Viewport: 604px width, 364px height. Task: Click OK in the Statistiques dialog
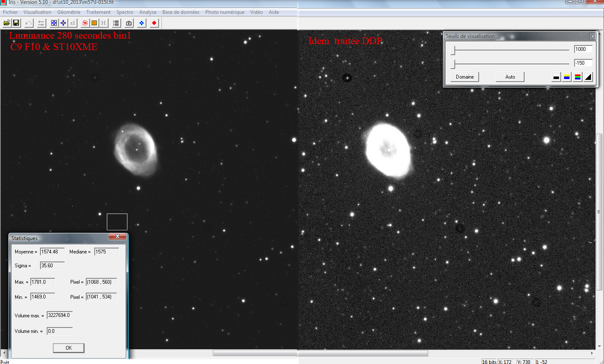tap(69, 348)
